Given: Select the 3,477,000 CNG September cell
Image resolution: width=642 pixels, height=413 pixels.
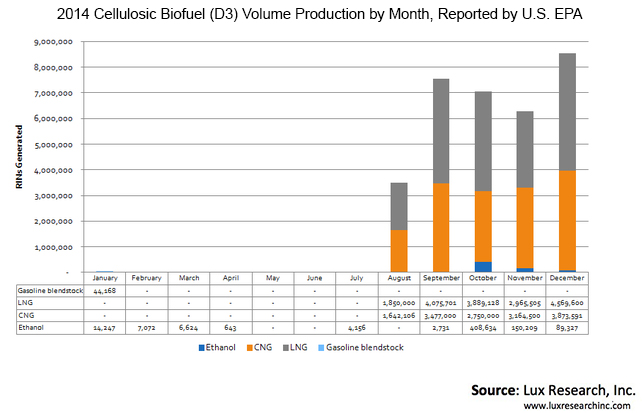Looking at the screenshot, I should (441, 316).
